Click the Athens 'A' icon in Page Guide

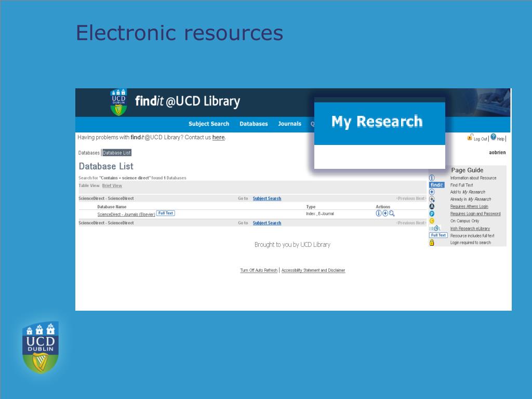click(x=432, y=206)
